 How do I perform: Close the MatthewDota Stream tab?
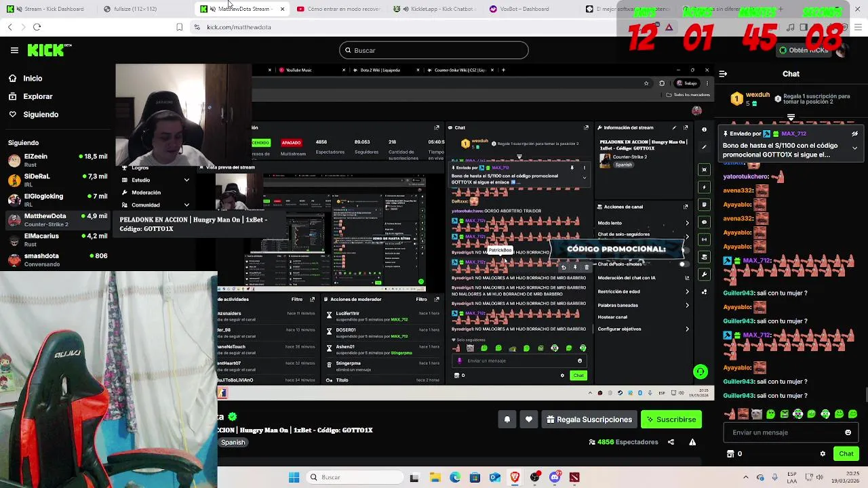282,9
